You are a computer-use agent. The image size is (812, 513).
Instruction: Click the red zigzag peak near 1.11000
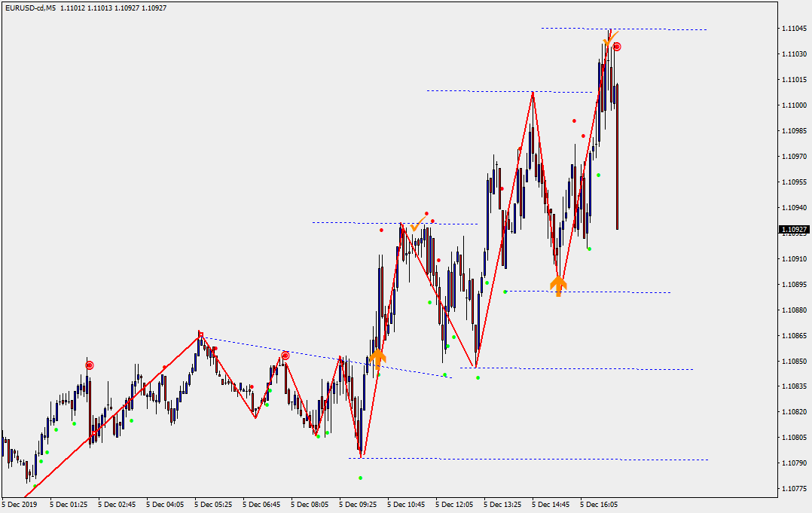(x=533, y=92)
